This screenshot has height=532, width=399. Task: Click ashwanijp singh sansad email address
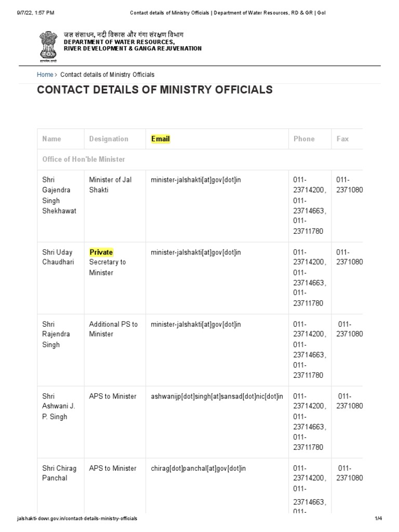217,396
